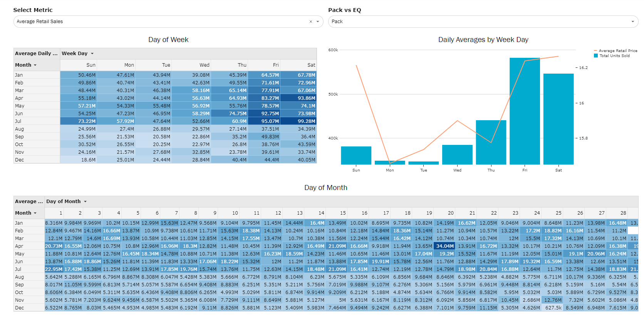Click the Total Units Sold teal legend swatch
Image resolution: width=644 pixels, height=316 pixels.
click(596, 56)
